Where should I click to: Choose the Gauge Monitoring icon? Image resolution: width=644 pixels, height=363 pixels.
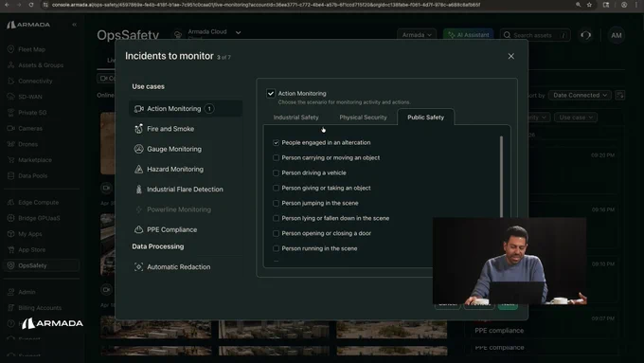[139, 149]
